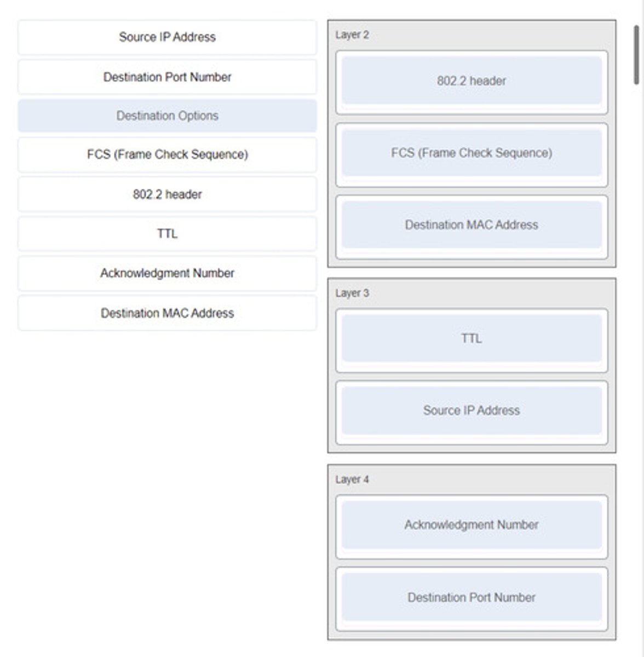Click Destination MAC Address in left list
This screenshot has width=644, height=657.
coord(167,313)
